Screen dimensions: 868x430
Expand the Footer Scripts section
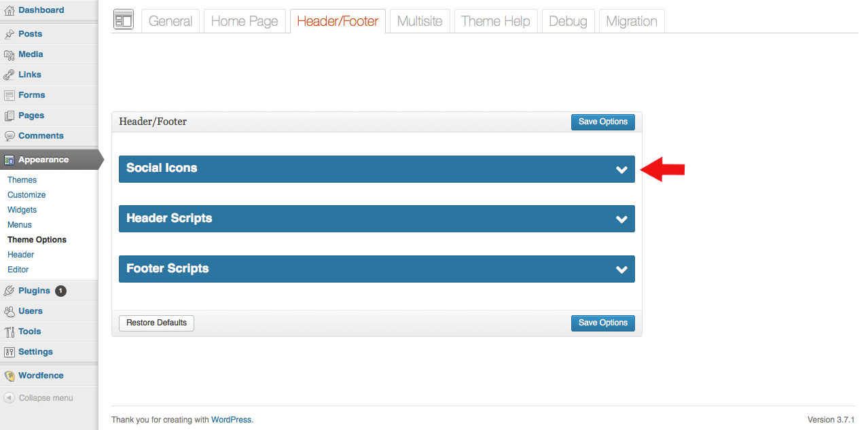point(621,269)
